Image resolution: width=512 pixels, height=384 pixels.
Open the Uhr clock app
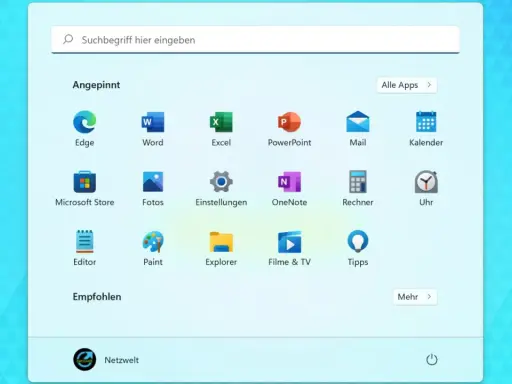pyautogui.click(x=426, y=188)
